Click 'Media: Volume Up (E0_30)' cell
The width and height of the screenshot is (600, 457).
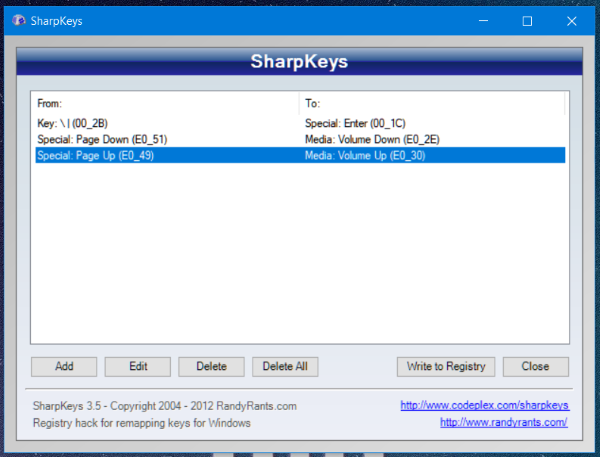coord(365,155)
